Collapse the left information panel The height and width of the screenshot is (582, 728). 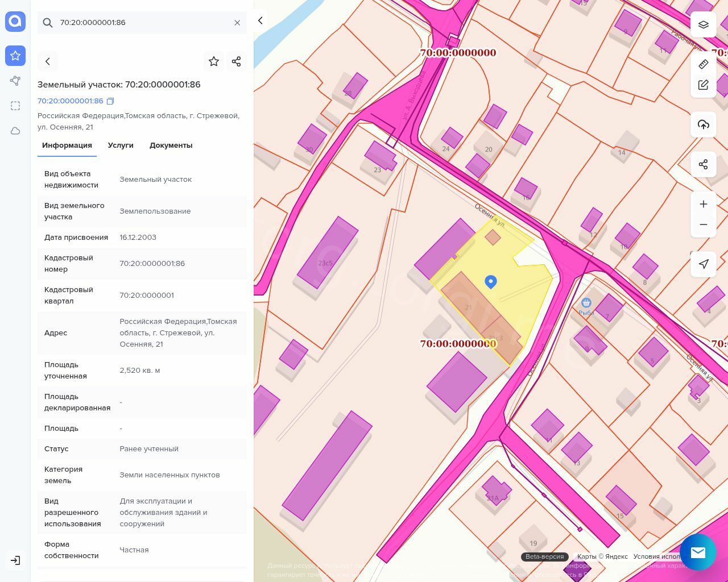260,20
